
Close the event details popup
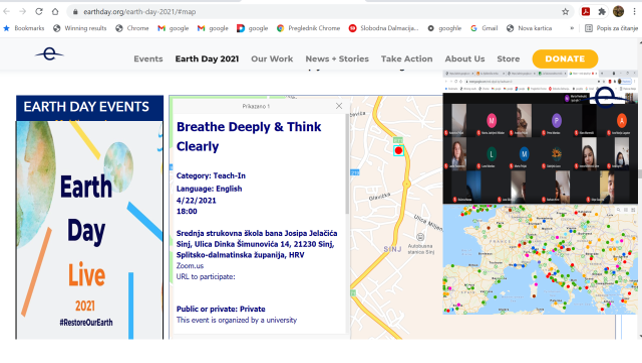pyautogui.click(x=339, y=106)
